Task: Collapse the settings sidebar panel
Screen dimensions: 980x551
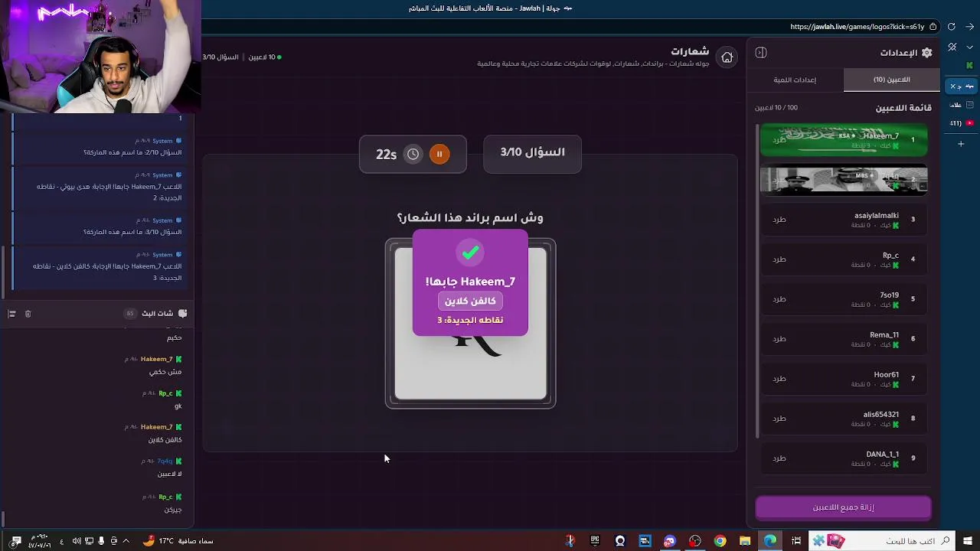Action: tap(760, 53)
